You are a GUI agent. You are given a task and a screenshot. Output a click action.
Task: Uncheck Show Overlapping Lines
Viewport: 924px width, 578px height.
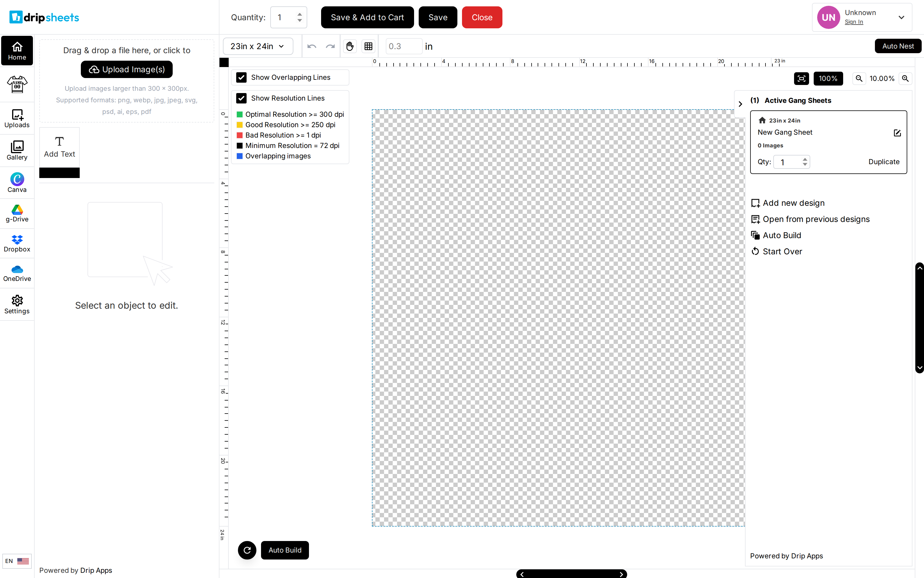(x=241, y=78)
